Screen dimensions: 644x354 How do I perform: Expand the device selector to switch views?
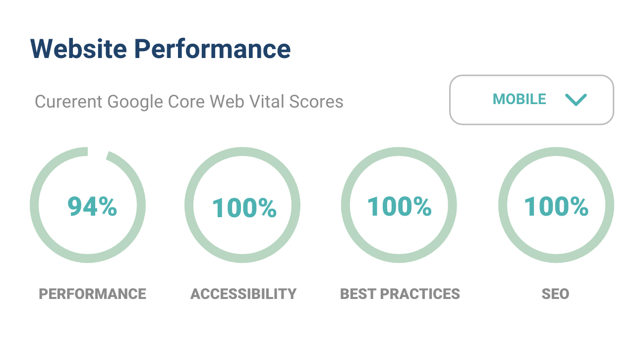click(x=531, y=100)
